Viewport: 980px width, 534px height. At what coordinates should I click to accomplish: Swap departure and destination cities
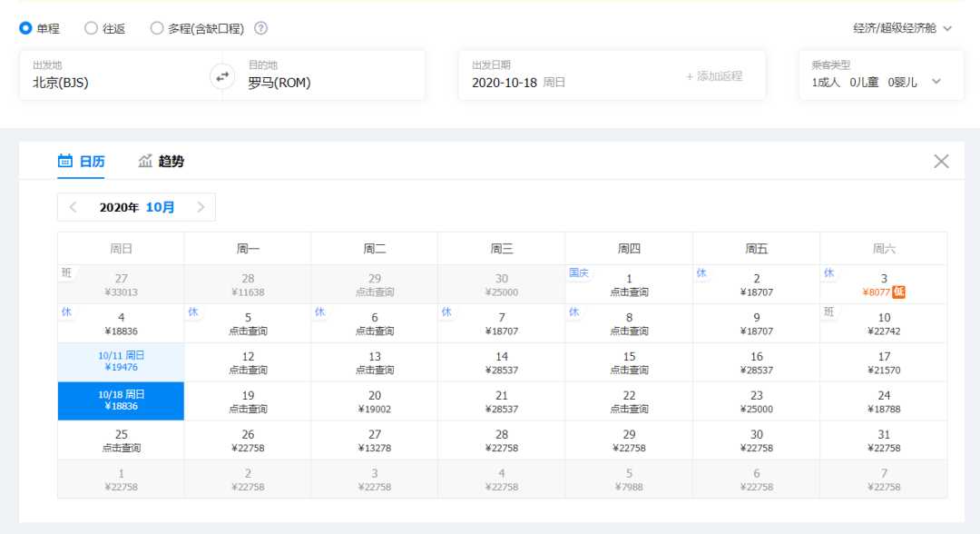click(x=222, y=77)
